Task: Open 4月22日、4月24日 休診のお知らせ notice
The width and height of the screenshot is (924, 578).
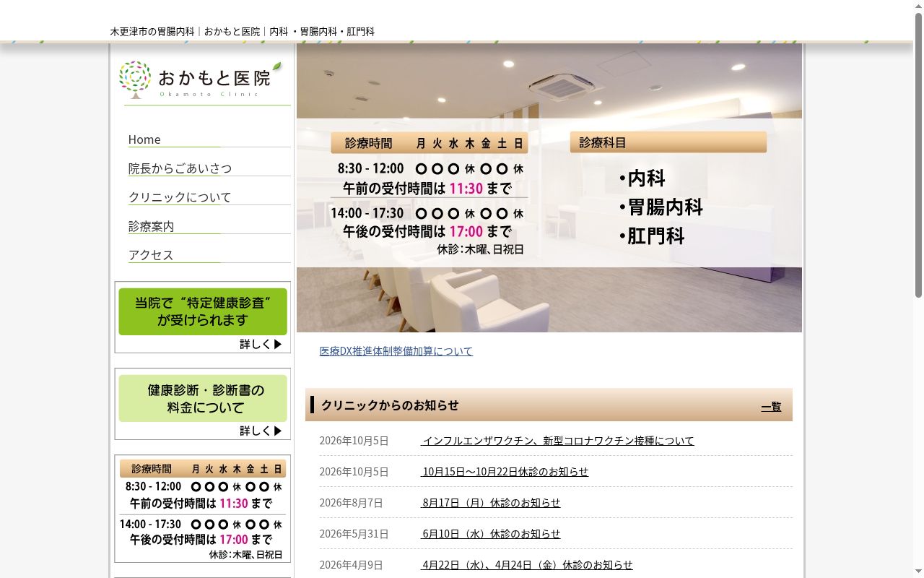Action: [x=526, y=565]
